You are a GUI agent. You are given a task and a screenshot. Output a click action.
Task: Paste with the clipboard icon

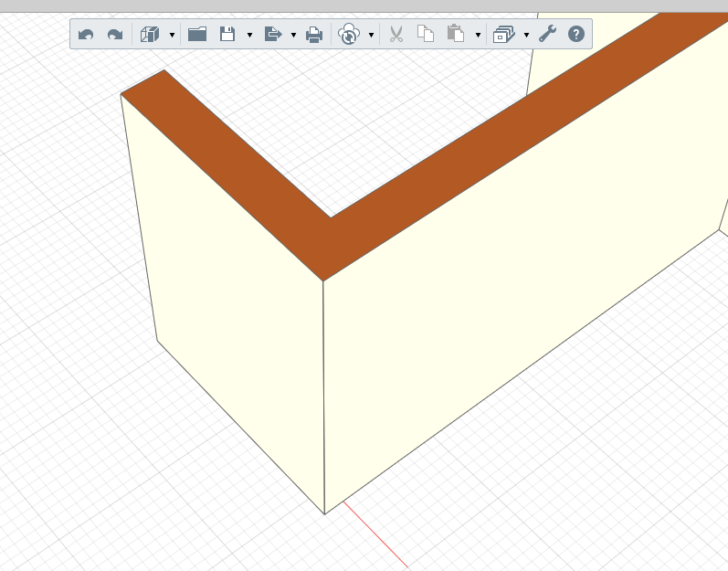pyautogui.click(x=456, y=34)
